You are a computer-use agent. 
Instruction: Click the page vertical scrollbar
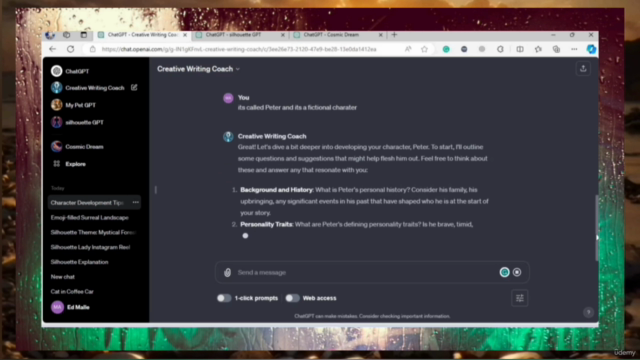[596, 227]
